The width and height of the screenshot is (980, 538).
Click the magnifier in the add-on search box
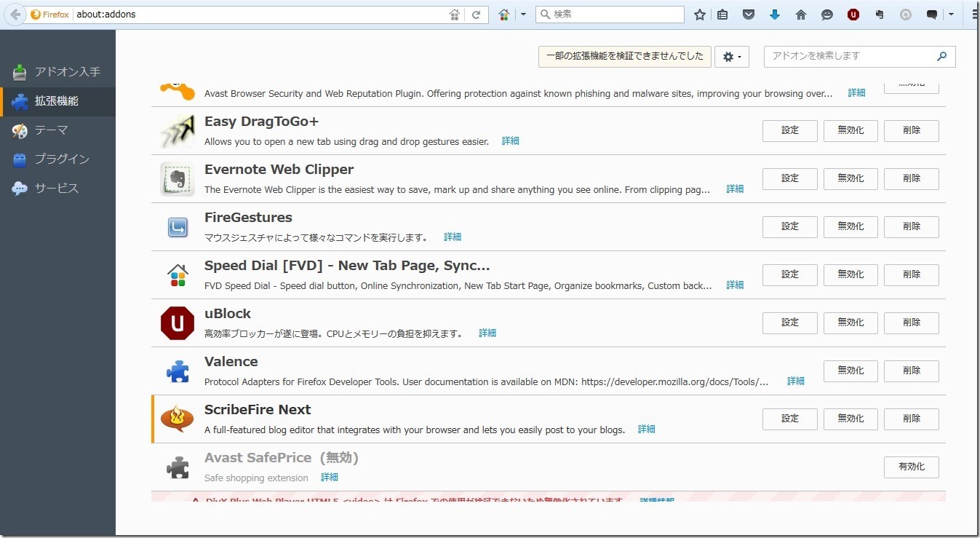[942, 56]
